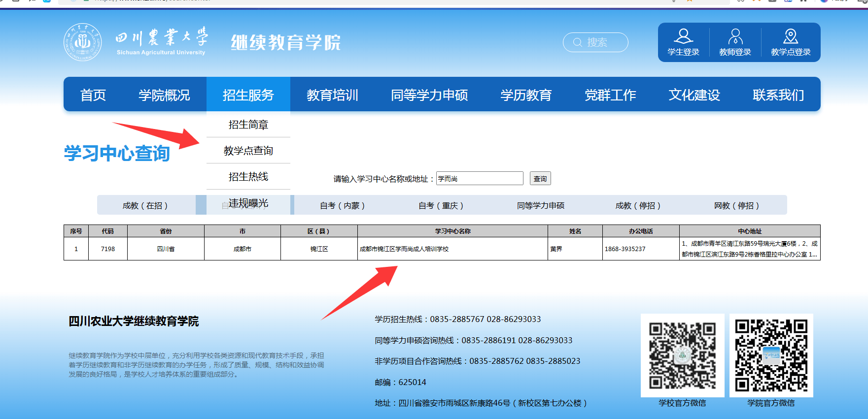
Task: Click the 查询 query button
Action: (x=540, y=178)
